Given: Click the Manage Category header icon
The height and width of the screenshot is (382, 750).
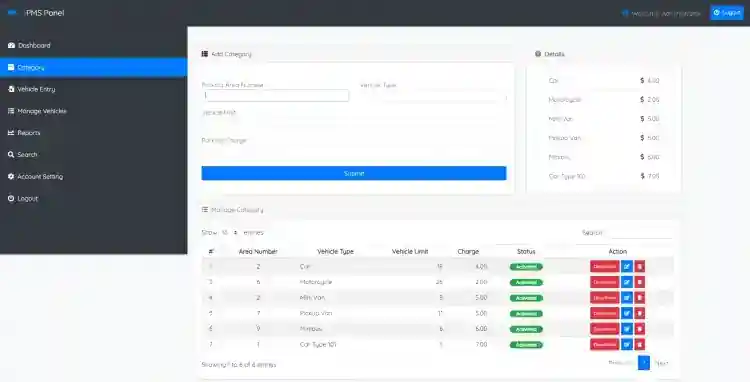Looking at the screenshot, I should pos(205,209).
